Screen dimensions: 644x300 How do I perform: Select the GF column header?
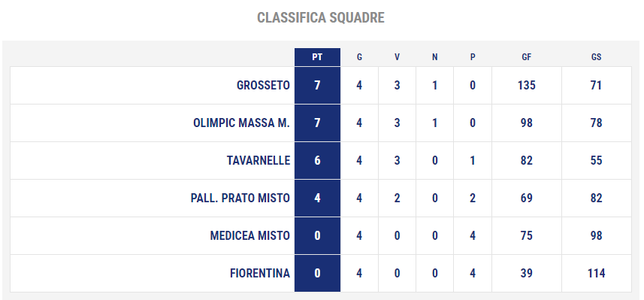point(526,57)
